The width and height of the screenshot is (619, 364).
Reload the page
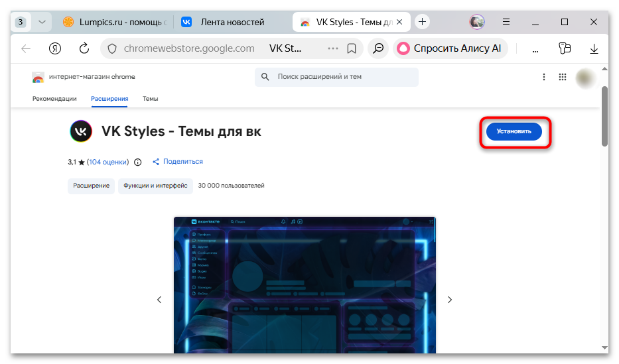coord(84,48)
